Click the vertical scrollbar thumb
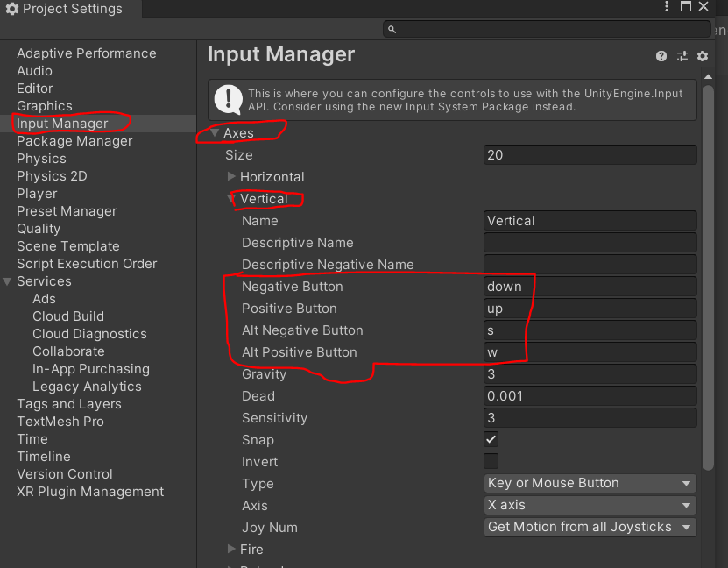The image size is (728, 568). point(708,277)
